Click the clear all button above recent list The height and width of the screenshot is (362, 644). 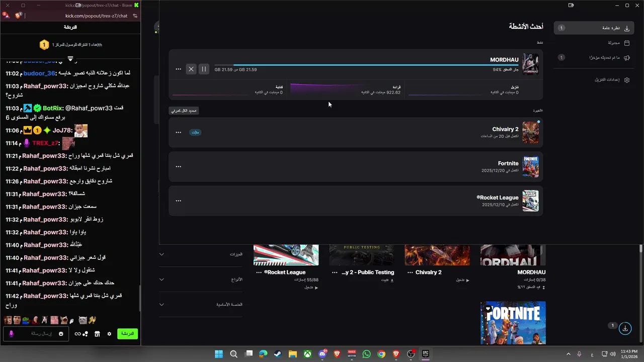click(184, 111)
